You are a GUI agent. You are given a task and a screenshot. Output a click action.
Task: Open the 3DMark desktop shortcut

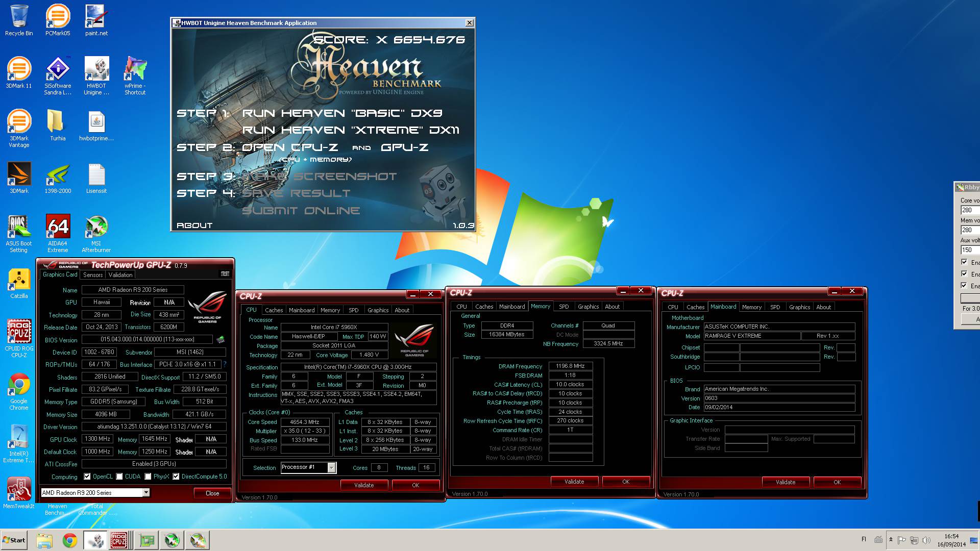(19, 178)
